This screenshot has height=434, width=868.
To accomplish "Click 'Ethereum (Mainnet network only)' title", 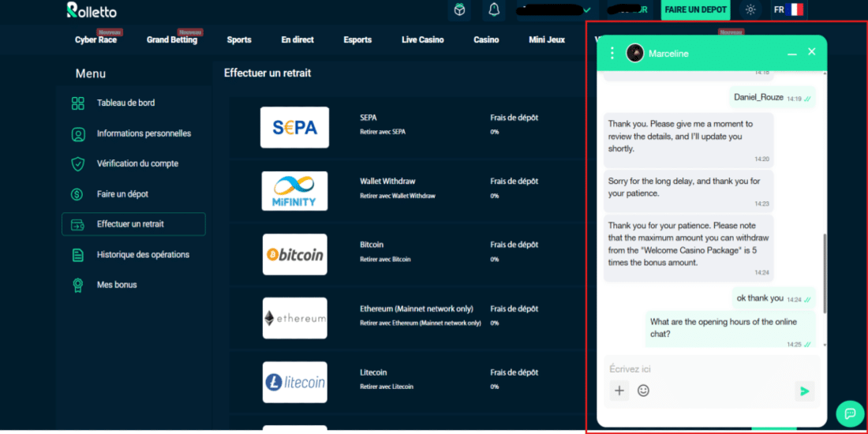I will 417,309.
